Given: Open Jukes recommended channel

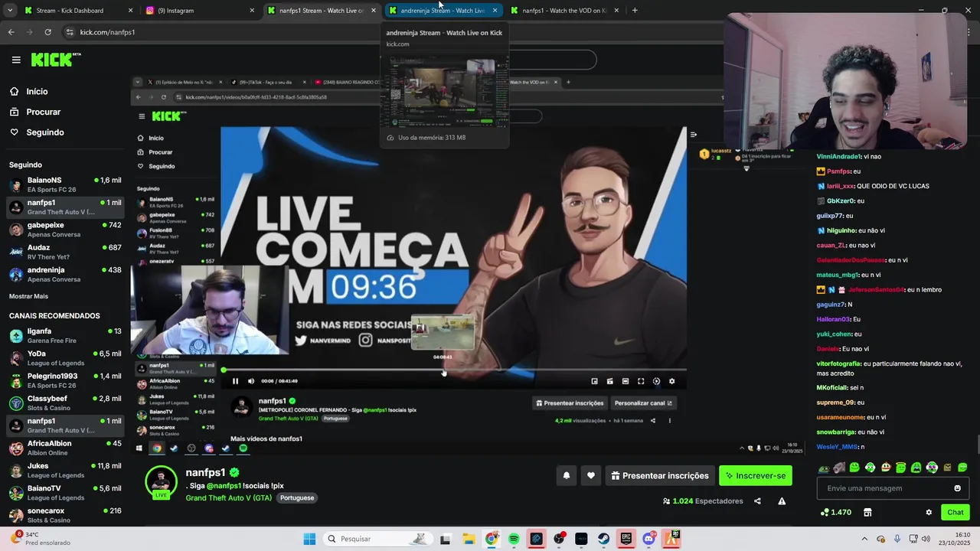Looking at the screenshot, I should (65, 470).
